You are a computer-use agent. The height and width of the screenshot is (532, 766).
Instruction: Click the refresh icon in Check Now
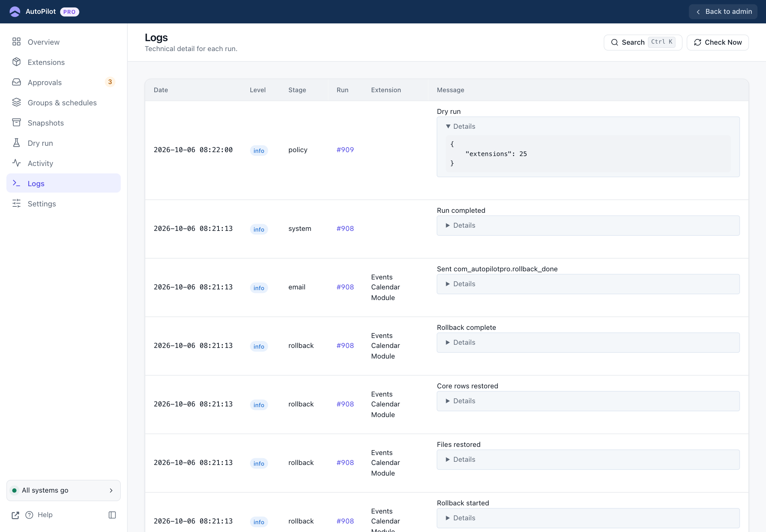[x=698, y=43]
